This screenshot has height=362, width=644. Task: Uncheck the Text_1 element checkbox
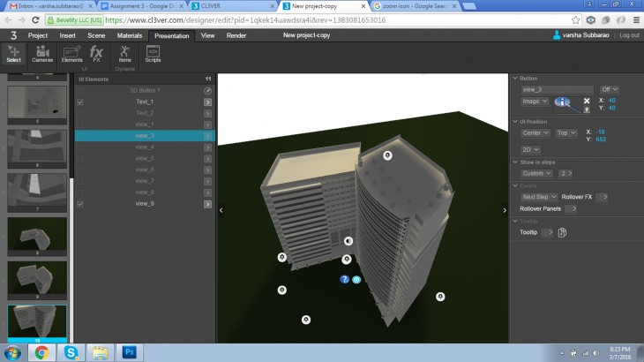coord(80,102)
